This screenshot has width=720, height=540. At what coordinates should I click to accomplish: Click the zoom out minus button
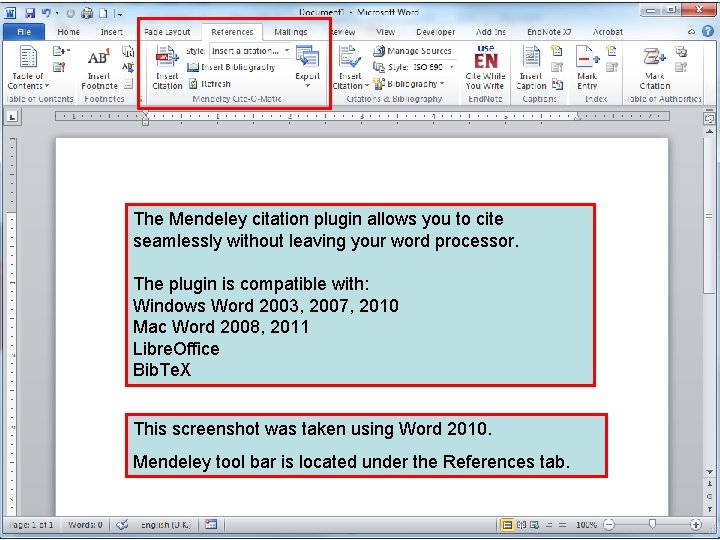tap(609, 524)
